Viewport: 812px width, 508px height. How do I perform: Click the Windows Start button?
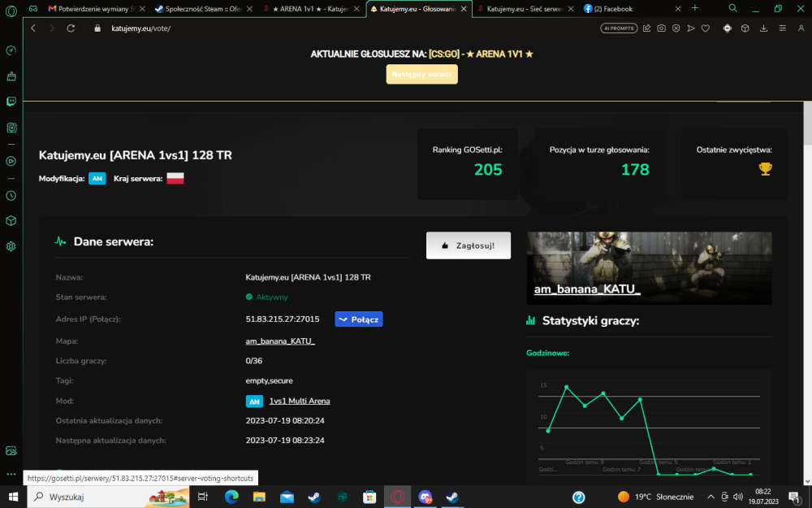click(13, 497)
